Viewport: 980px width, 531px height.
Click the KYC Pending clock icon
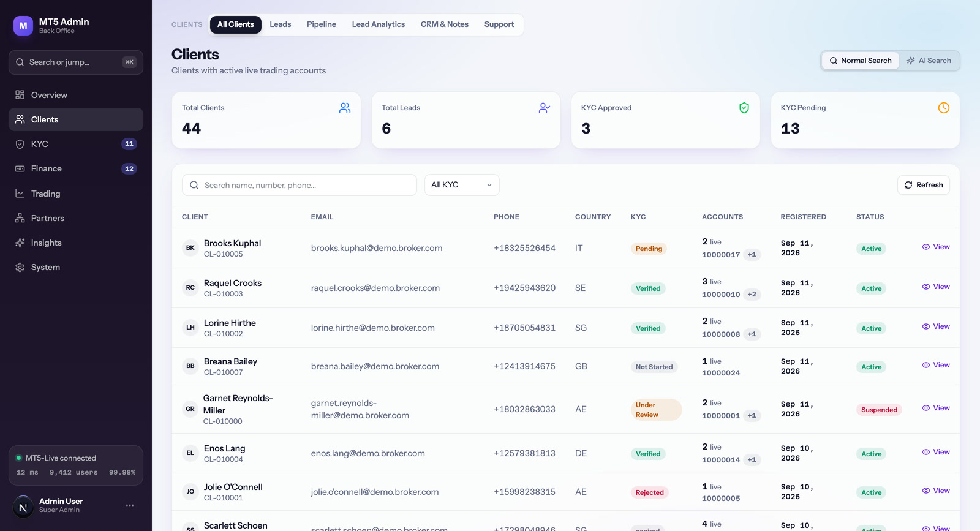pos(944,108)
